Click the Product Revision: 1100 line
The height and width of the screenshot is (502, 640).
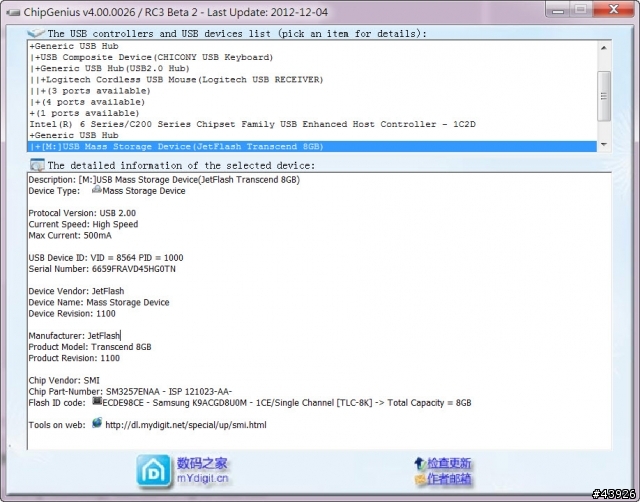74,358
